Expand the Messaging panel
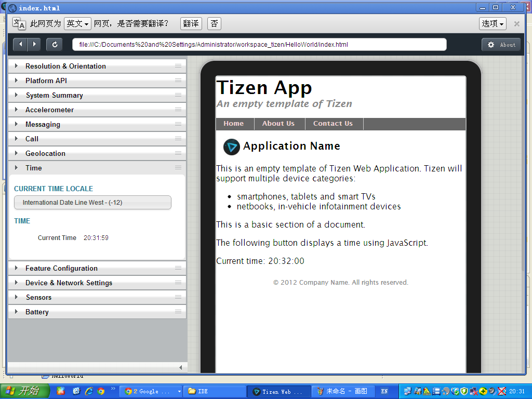The image size is (532, 399). [97, 125]
